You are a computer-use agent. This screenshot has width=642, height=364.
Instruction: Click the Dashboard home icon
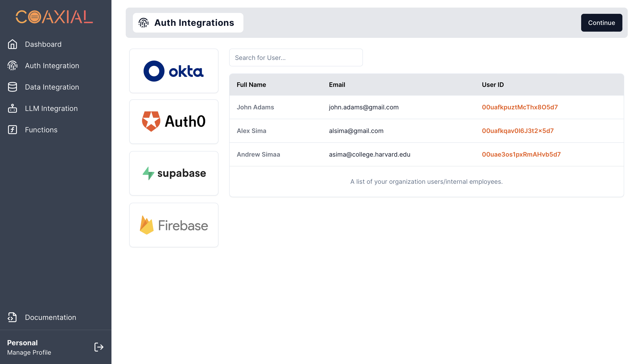[12, 44]
